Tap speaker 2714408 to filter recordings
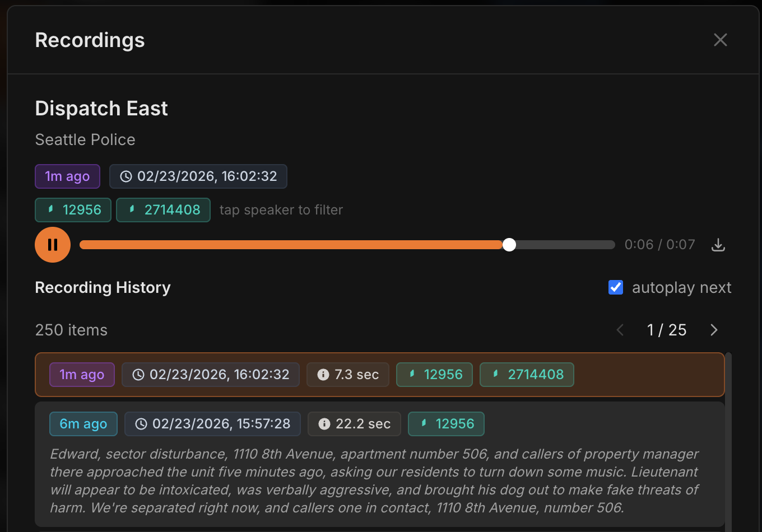The height and width of the screenshot is (532, 762). 163,210
